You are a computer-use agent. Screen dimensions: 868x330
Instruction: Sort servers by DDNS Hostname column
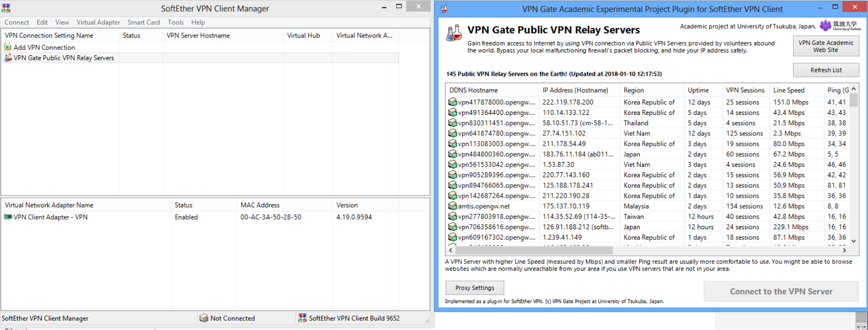click(492, 90)
